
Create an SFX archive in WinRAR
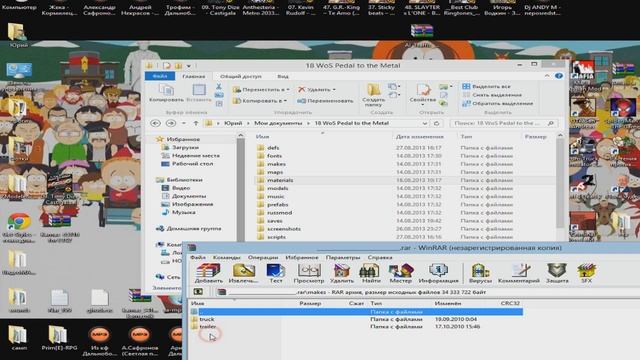pos(586,273)
